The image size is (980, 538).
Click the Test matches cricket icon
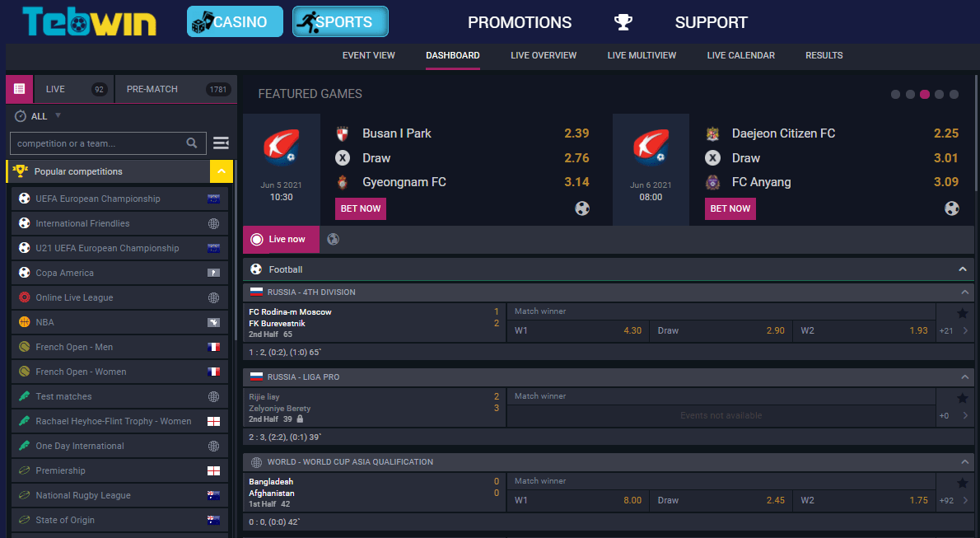(x=25, y=396)
